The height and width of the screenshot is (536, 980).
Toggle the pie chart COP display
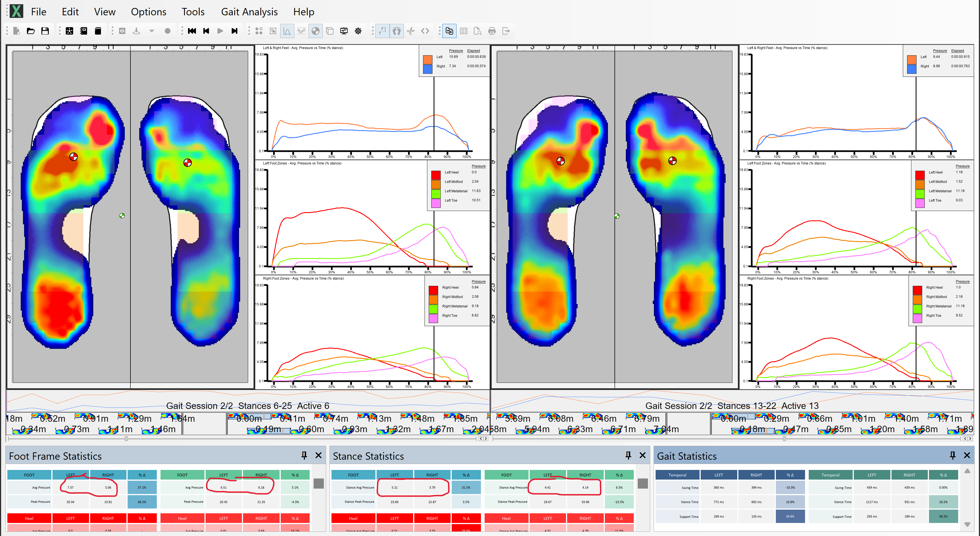[316, 31]
